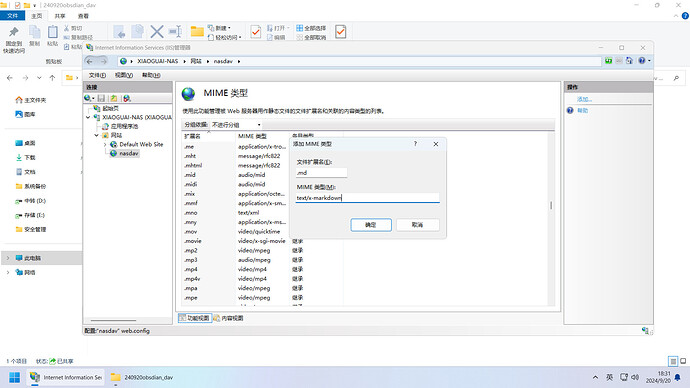Click Pin to Quick access (固定到快速访问) in Explorer ribbon

coord(14,40)
